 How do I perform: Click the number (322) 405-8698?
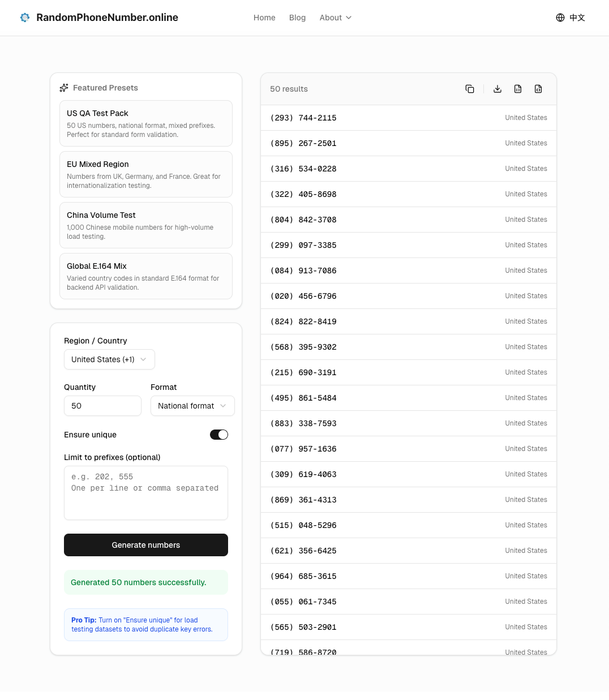303,194
